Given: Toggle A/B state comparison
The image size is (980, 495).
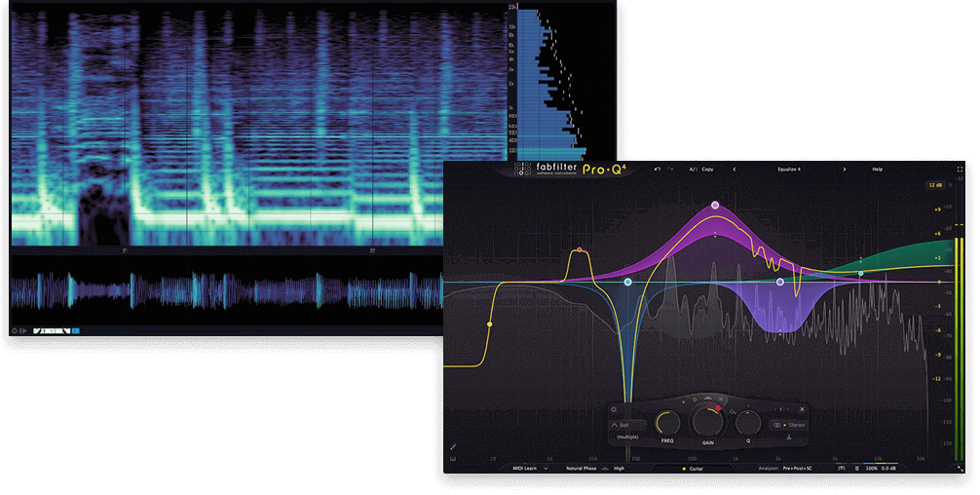Looking at the screenshot, I should tap(693, 170).
